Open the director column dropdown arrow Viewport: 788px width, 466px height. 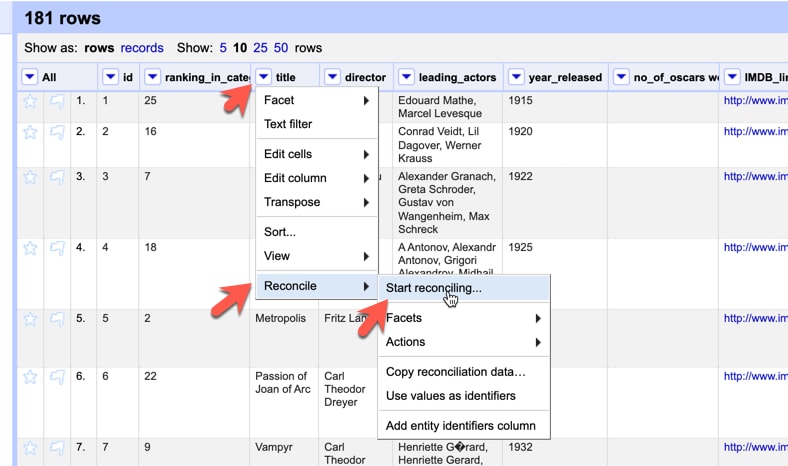click(332, 77)
